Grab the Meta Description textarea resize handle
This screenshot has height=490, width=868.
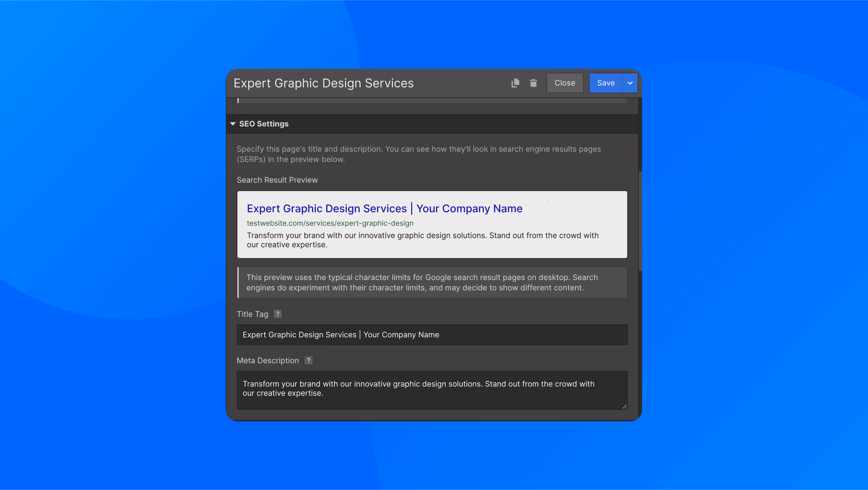tap(624, 407)
